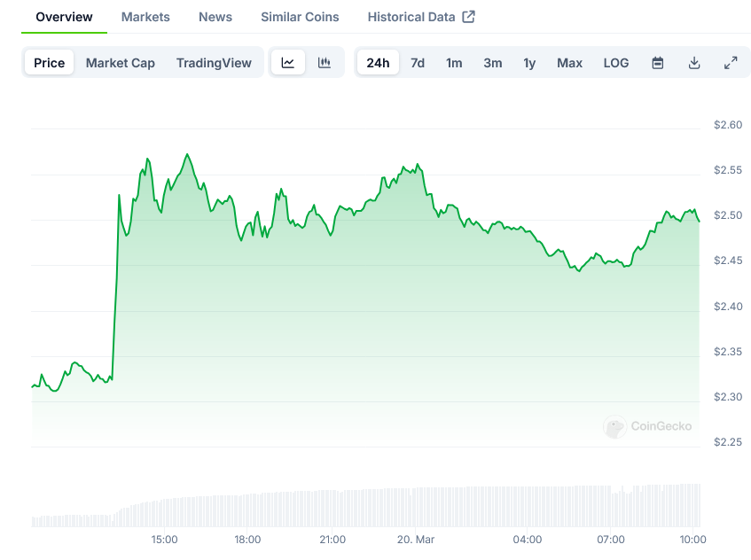Toggle the LOG scale option
This screenshot has width=751, height=560.
(616, 63)
